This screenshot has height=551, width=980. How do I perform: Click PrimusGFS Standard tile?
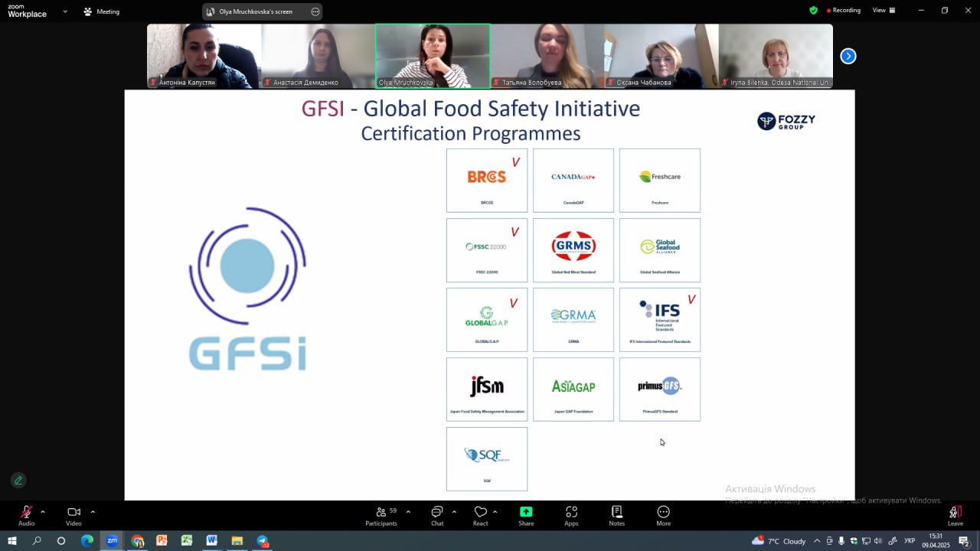(x=660, y=390)
